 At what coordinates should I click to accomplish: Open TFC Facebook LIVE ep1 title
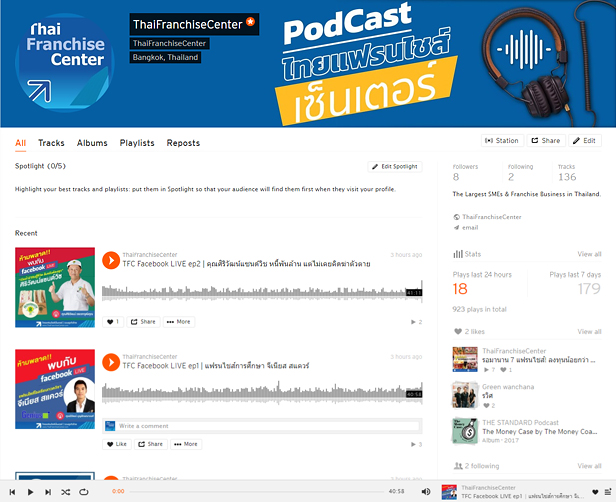tap(216, 366)
